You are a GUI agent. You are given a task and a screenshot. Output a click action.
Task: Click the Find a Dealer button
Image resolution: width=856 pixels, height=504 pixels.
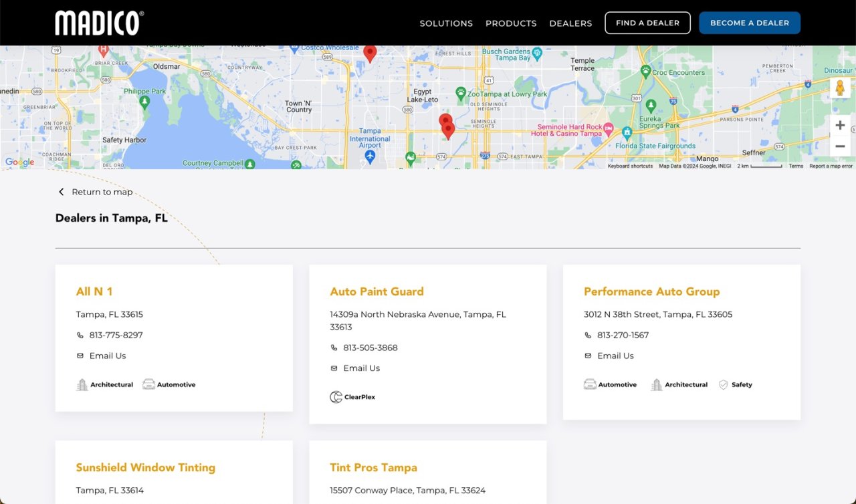tap(647, 23)
